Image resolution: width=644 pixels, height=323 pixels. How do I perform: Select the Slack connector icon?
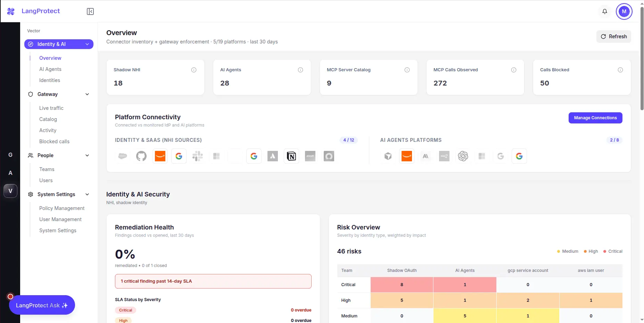198,156
